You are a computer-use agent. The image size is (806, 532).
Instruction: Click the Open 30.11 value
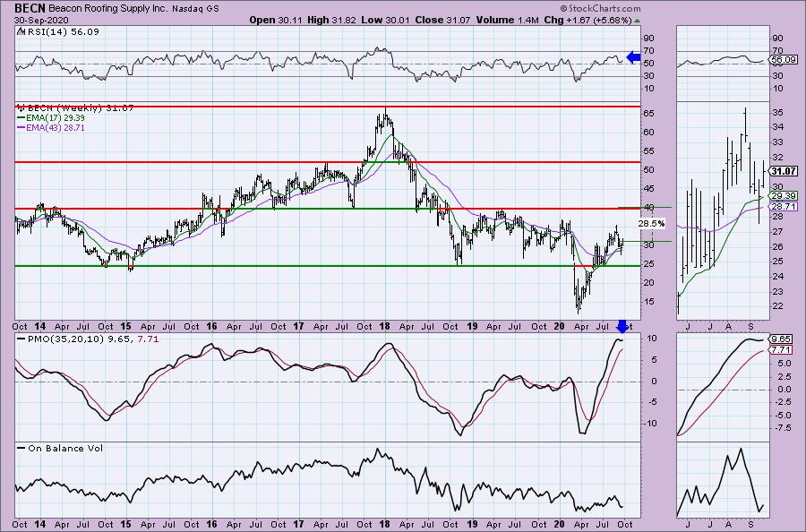pyautogui.click(x=276, y=20)
